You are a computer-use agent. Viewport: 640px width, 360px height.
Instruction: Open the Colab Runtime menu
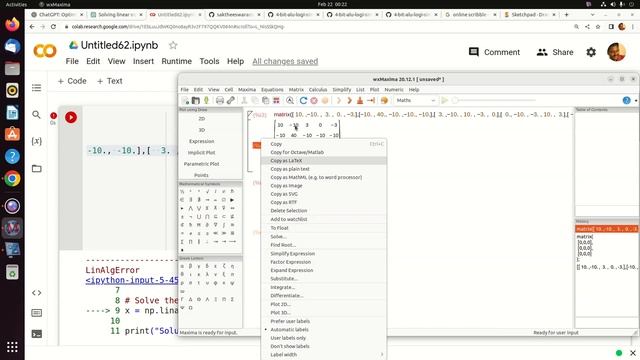[x=176, y=61]
